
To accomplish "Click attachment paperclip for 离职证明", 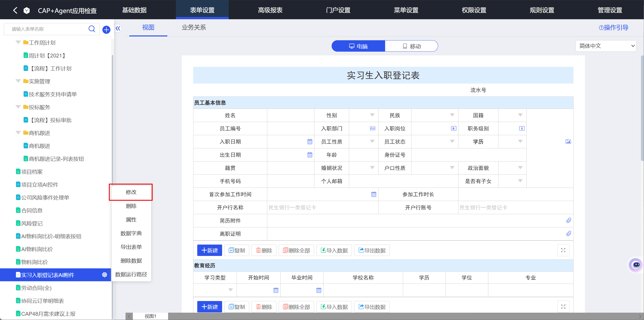I will (x=569, y=233).
